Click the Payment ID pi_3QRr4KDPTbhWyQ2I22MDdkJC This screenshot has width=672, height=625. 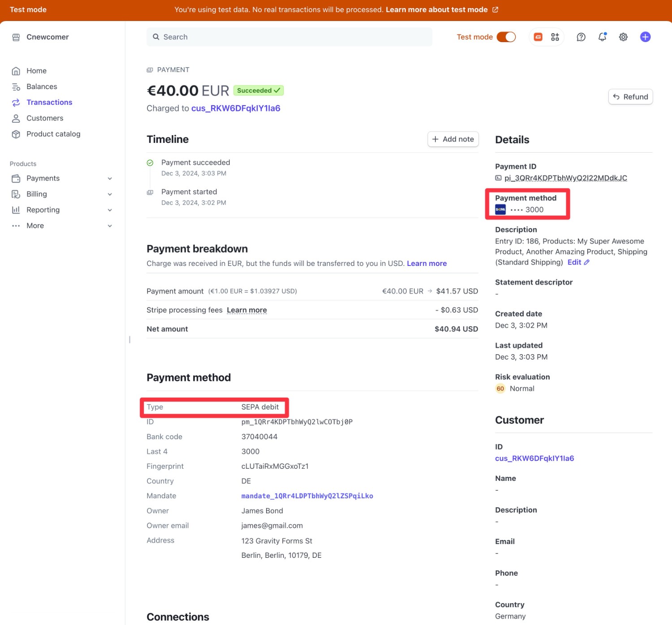pos(565,178)
